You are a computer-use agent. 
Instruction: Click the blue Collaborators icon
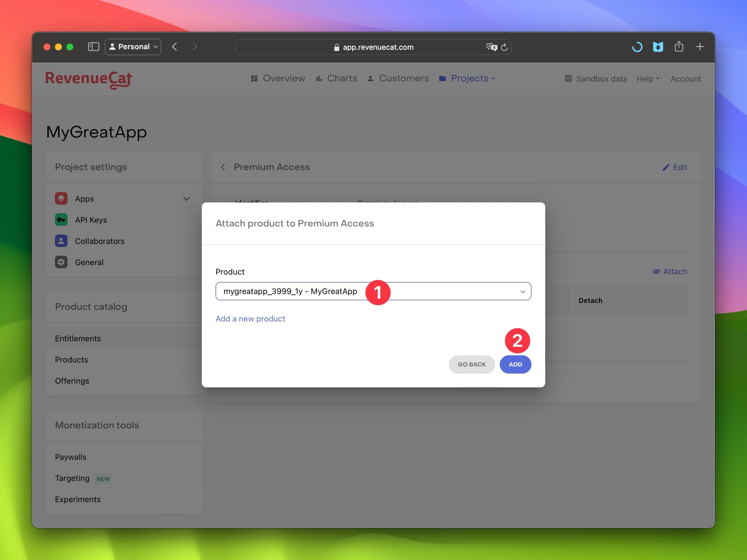61,241
